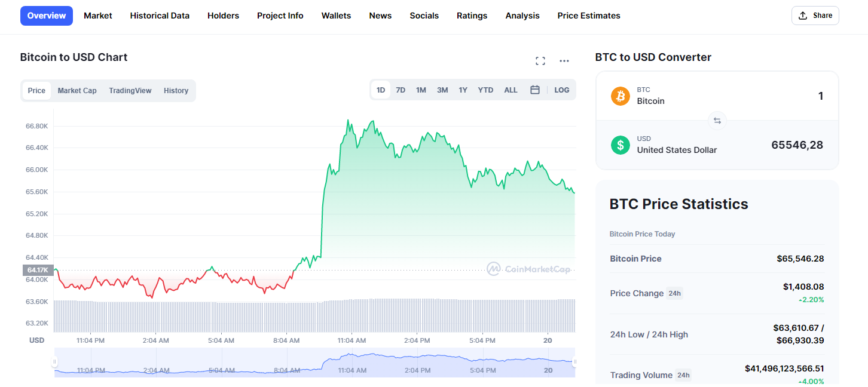Select the ALL time range
This screenshot has width=868, height=387.
pyautogui.click(x=511, y=90)
